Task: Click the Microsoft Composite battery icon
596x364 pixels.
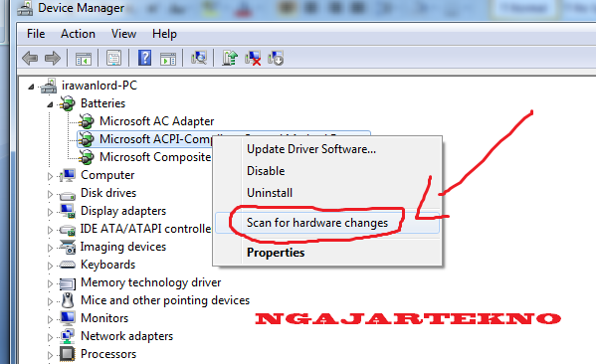Action: coord(87,157)
